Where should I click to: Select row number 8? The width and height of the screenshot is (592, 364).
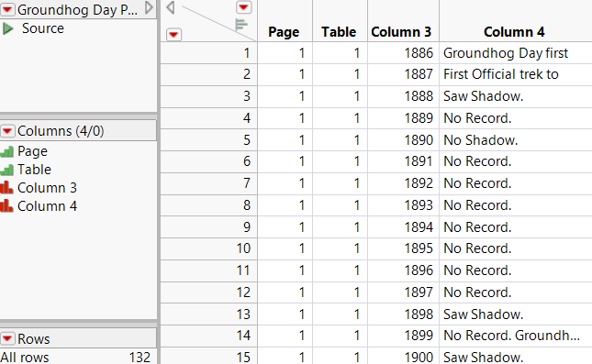[x=208, y=205]
